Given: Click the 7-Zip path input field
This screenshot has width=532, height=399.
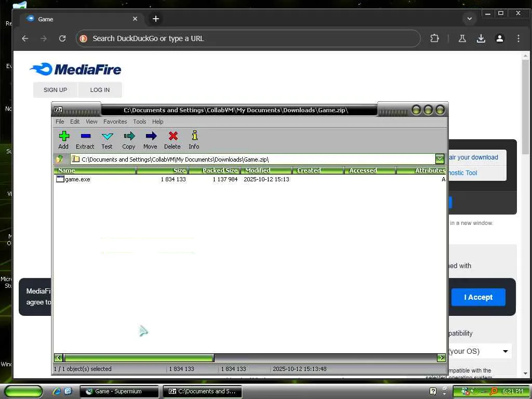Looking at the screenshot, I should coord(253,159).
